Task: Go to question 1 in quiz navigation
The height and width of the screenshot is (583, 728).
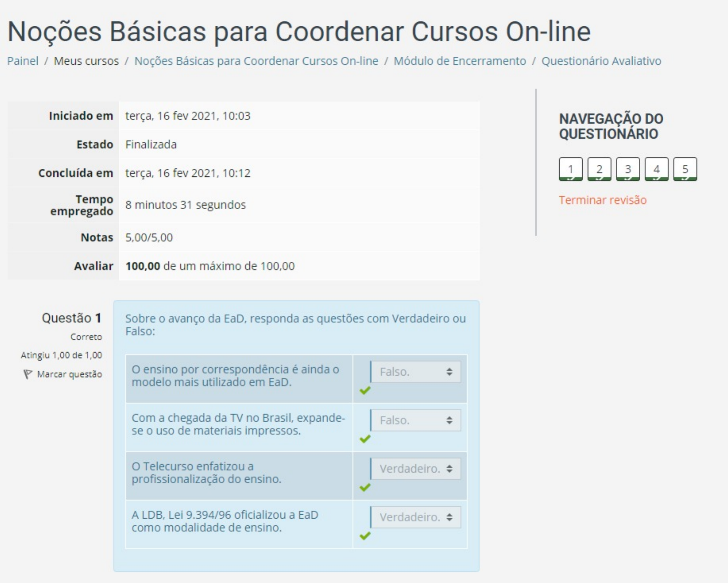Action: click(570, 169)
